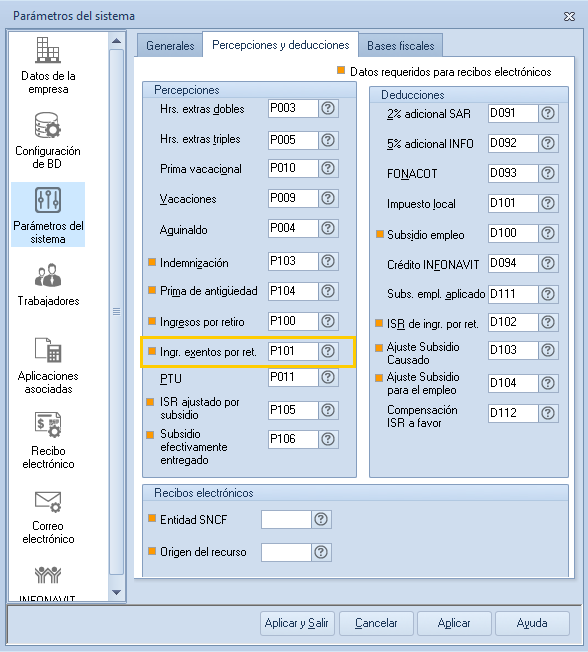Open Datos de la empresa section
This screenshot has height=652, width=588.
pyautogui.click(x=48, y=65)
